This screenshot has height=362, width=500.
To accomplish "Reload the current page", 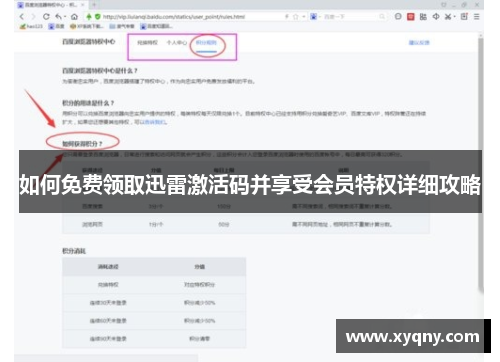I will point(46,16).
